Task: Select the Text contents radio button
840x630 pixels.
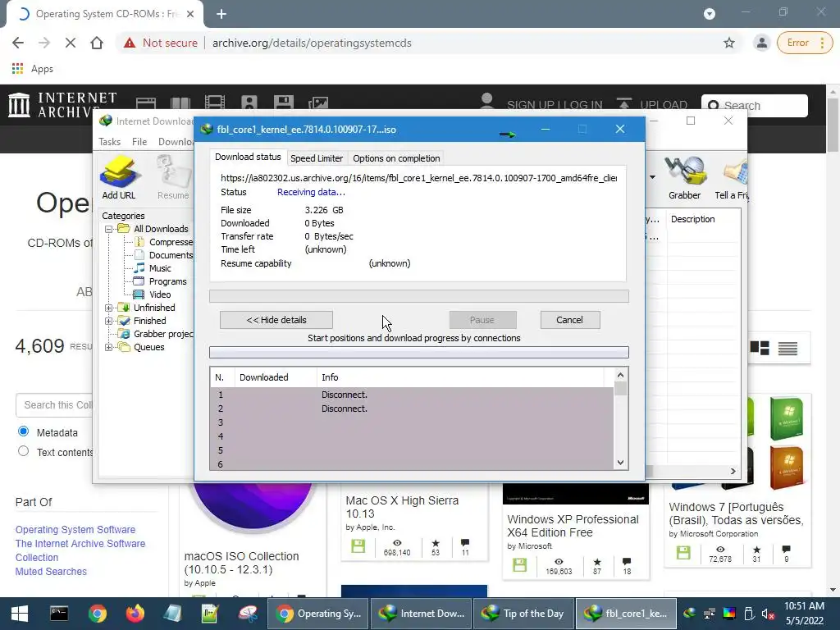Action: click(23, 451)
